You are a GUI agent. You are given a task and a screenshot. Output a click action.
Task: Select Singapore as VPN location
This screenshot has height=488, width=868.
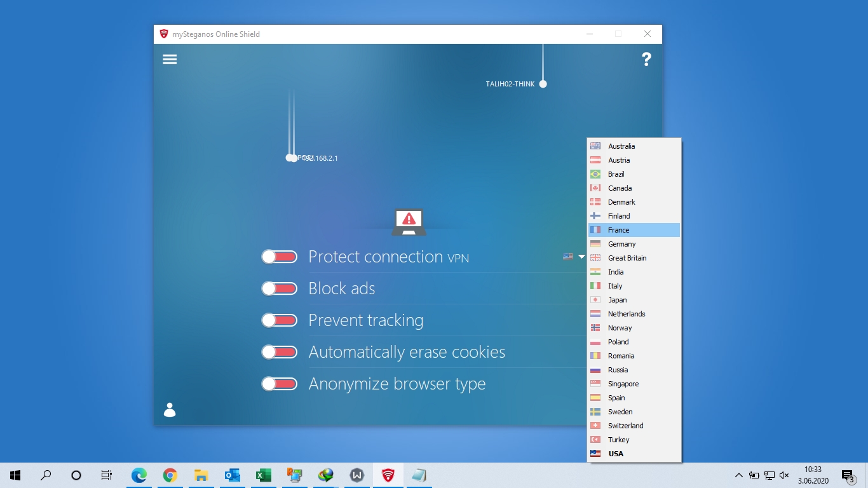click(634, 384)
